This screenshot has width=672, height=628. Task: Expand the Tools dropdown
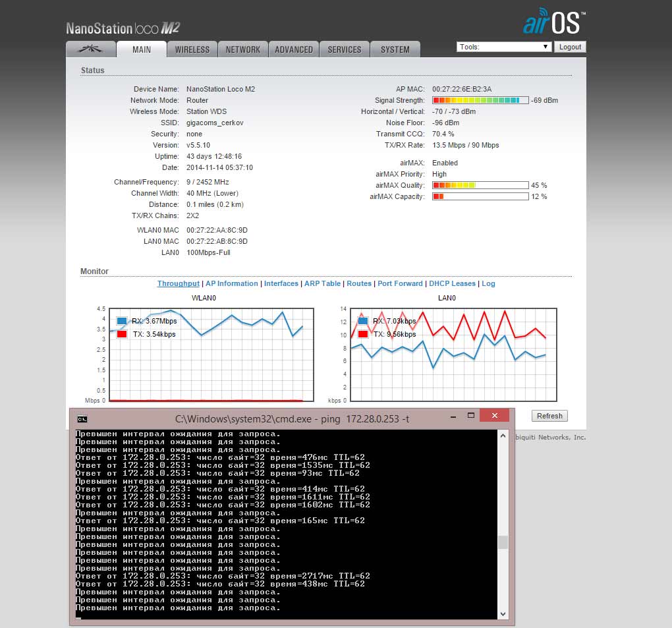pos(503,47)
